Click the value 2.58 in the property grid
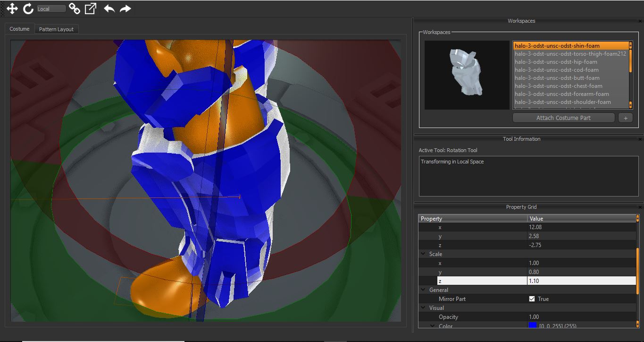The image size is (644, 342). pyautogui.click(x=581, y=236)
